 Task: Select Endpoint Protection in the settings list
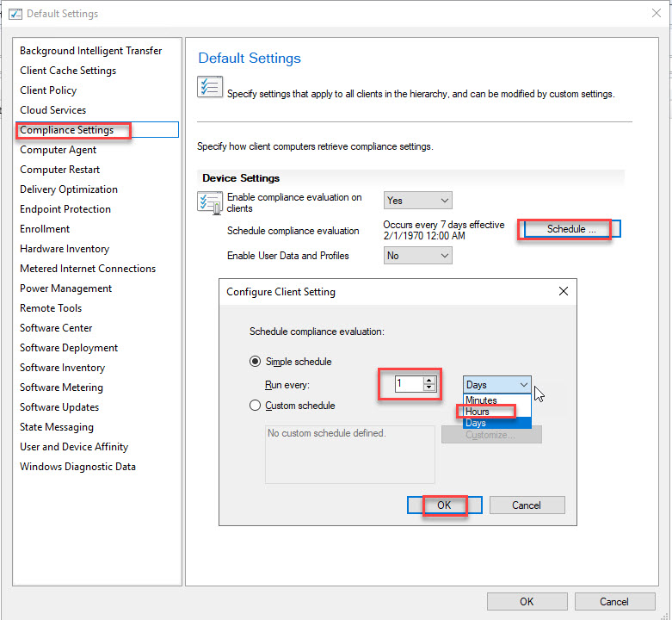tap(65, 209)
